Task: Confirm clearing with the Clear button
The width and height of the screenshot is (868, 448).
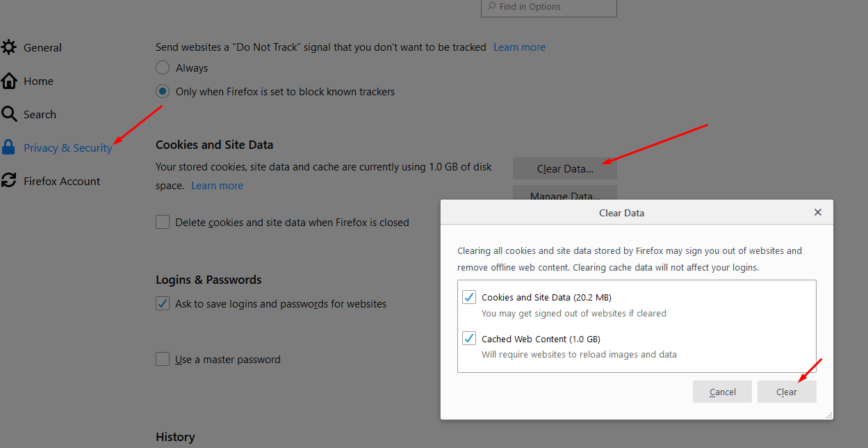Action: 787,391
